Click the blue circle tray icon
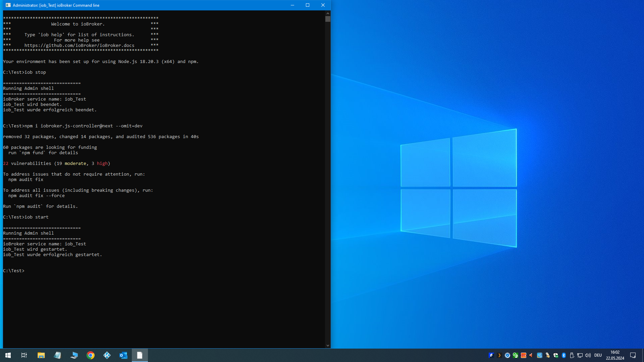 click(x=507, y=355)
